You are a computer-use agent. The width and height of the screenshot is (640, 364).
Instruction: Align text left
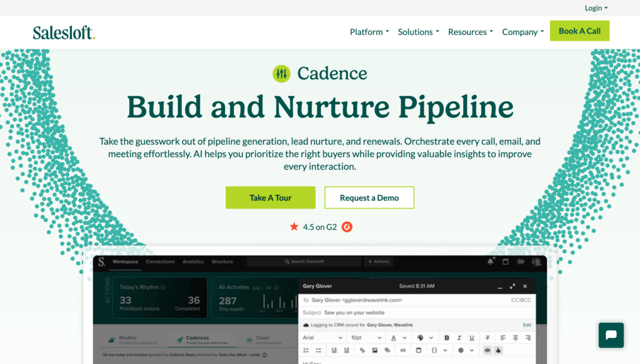click(503, 338)
